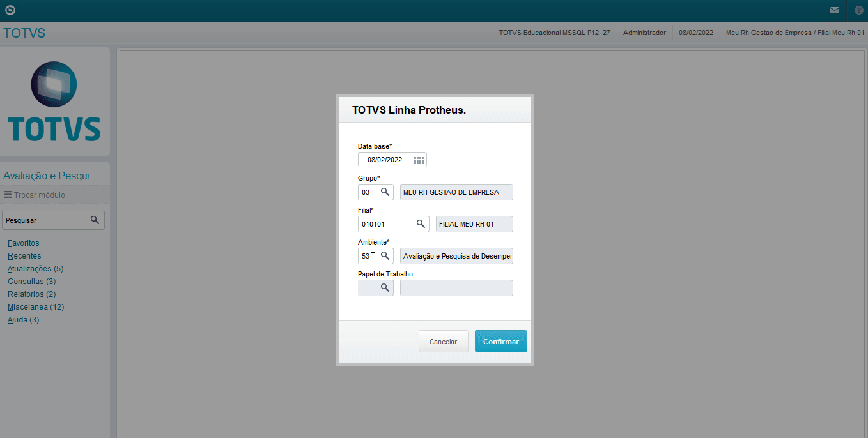Click the Papel de Trabalho field label
This screenshot has height=438, width=868.
point(385,274)
